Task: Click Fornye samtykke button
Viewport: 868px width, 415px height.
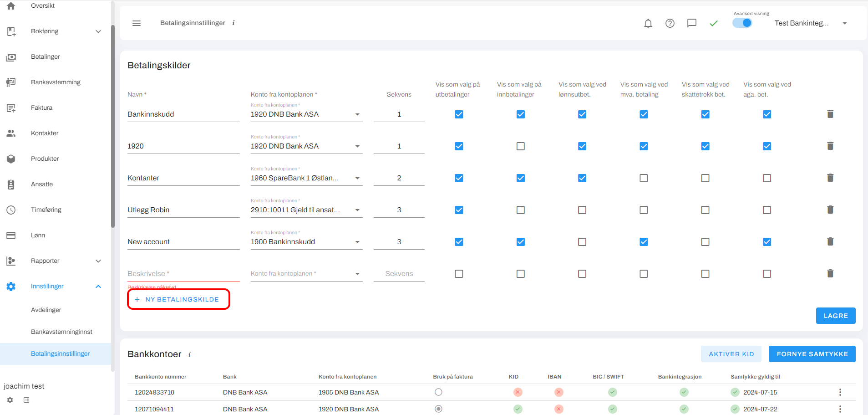Action: tap(812, 354)
